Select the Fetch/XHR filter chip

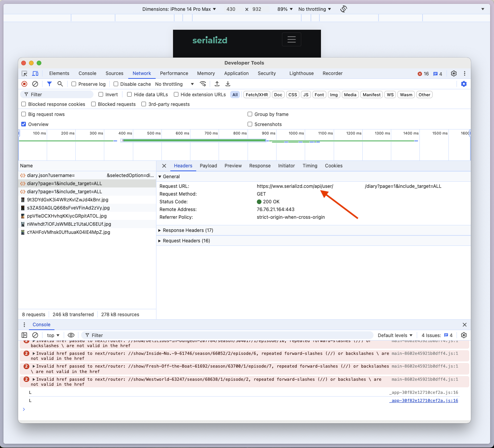tap(256, 94)
